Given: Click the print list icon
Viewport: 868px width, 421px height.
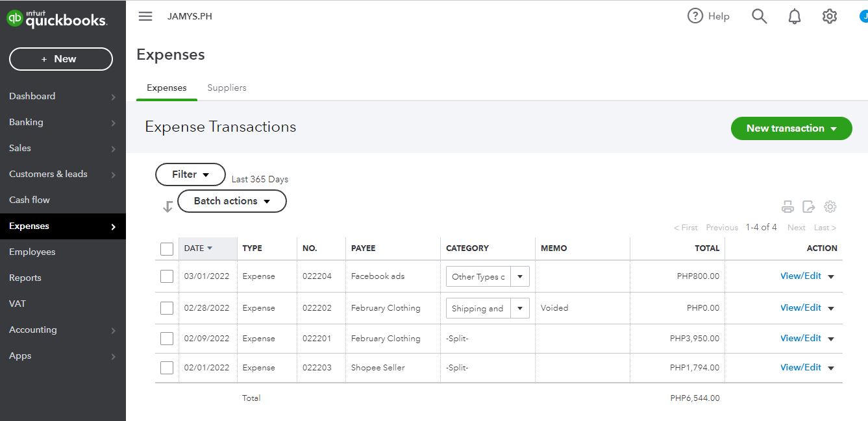Looking at the screenshot, I should pyautogui.click(x=787, y=207).
